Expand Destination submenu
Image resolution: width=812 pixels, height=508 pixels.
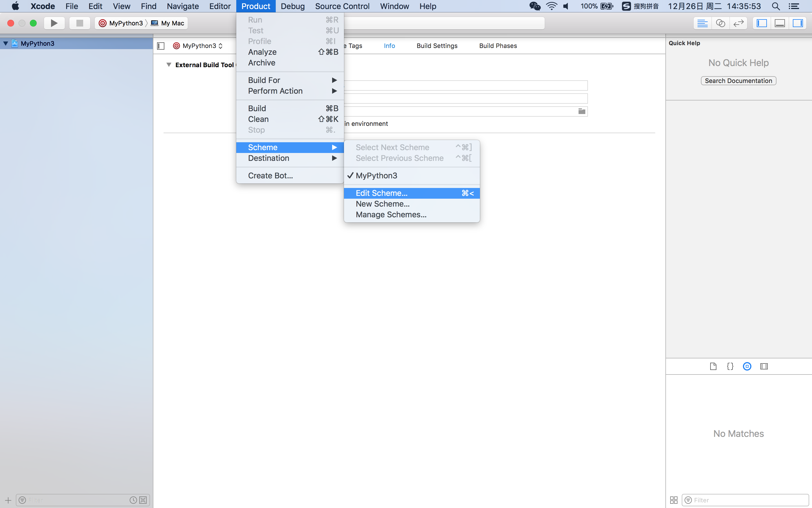tap(290, 158)
